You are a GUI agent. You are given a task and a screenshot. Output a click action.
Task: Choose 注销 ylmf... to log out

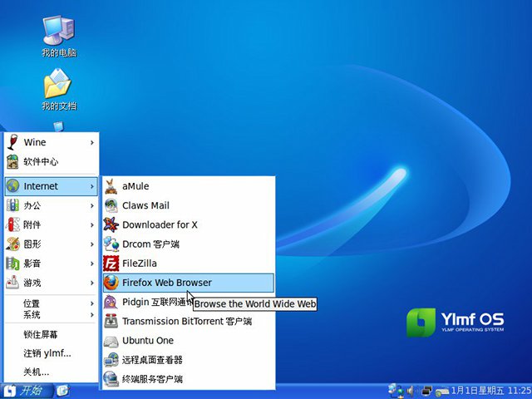(x=52, y=353)
